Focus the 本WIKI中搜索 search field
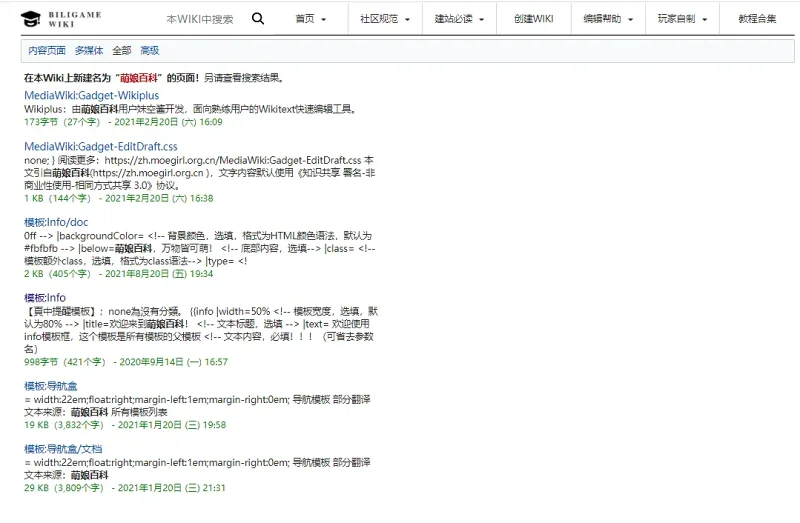This screenshot has height=523, width=800. pos(199,19)
